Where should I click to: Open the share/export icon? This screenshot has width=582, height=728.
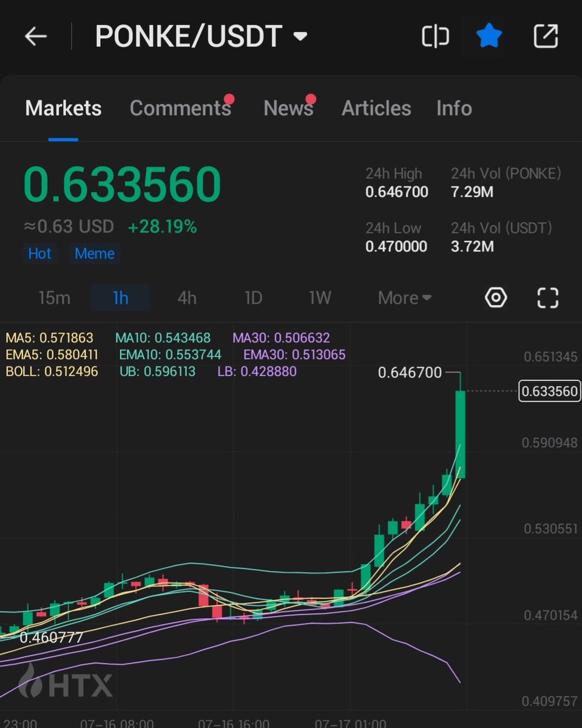pyautogui.click(x=545, y=37)
